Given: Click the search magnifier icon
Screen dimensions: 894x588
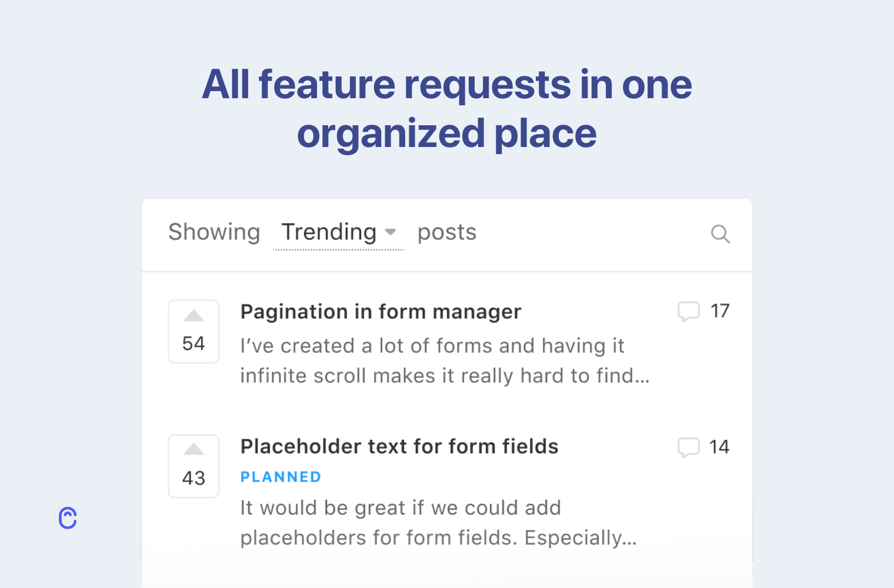Looking at the screenshot, I should coord(720,234).
